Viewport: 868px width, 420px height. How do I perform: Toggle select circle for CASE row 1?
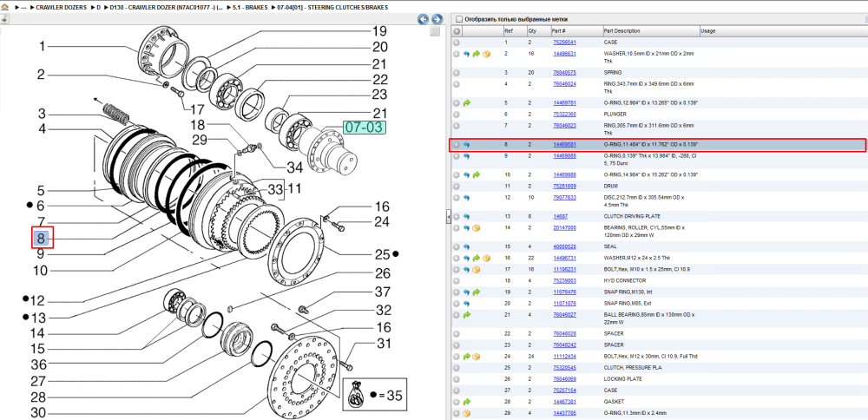point(457,42)
